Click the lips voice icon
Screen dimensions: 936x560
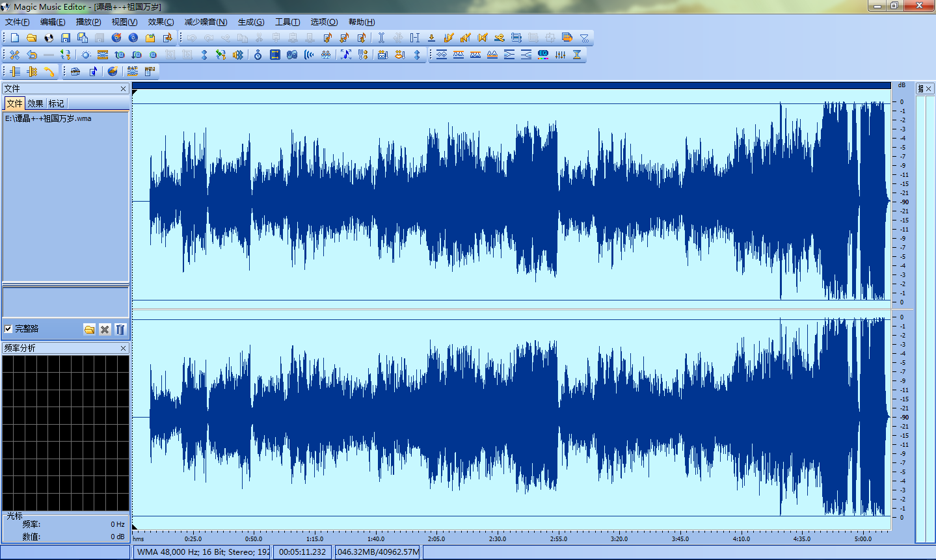[x=400, y=55]
